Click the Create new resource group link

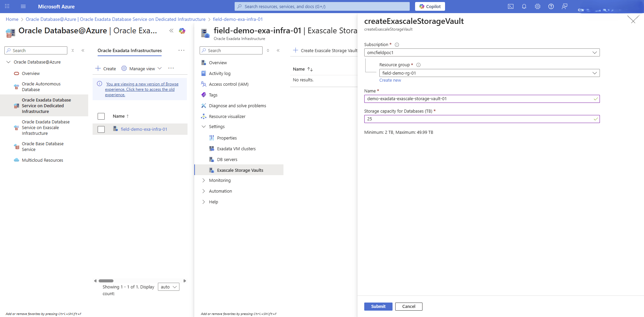(390, 80)
